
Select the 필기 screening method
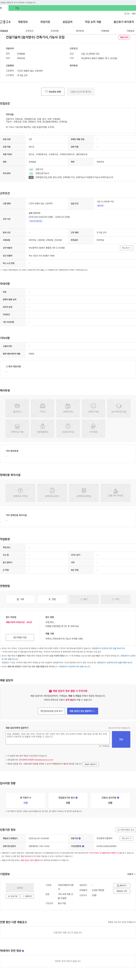(x=84, y=599)
